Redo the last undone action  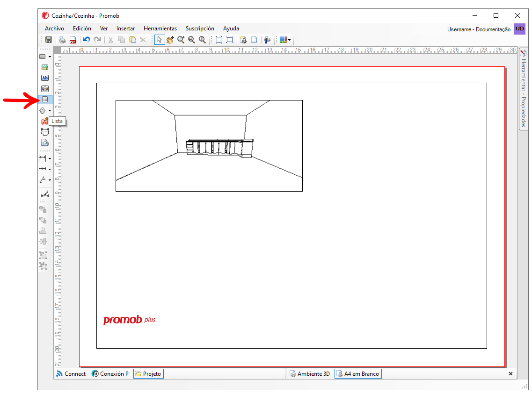(97, 40)
